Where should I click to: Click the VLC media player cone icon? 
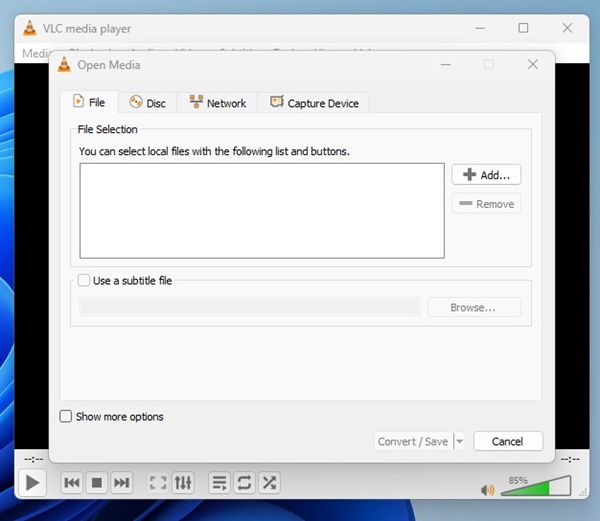pyautogui.click(x=29, y=28)
